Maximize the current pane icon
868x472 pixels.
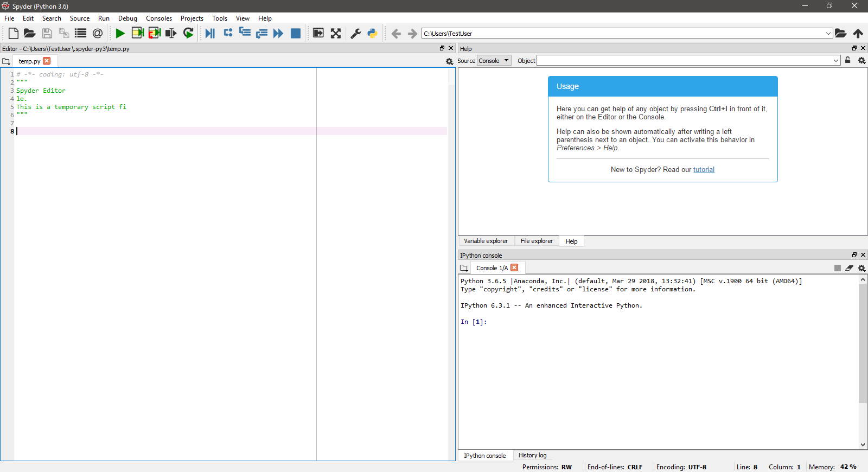pos(318,33)
